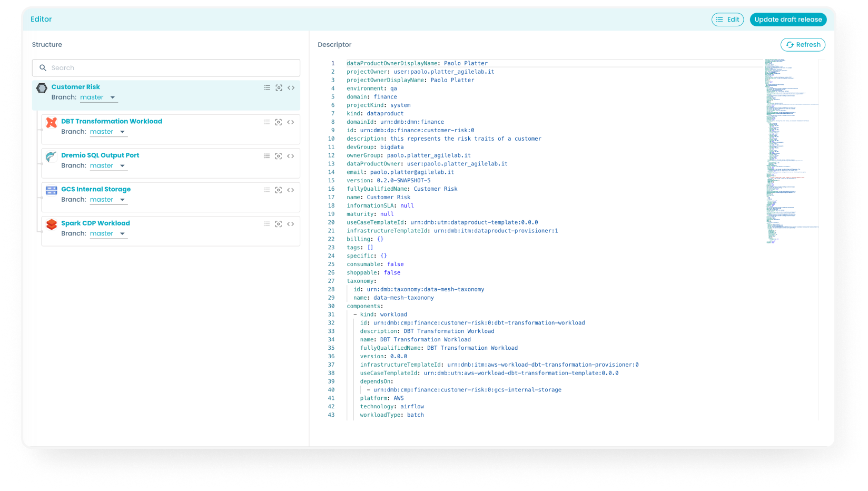The image size is (868, 491).
Task: Click the database icon for GCS Internal Storage
Action: [51, 190]
